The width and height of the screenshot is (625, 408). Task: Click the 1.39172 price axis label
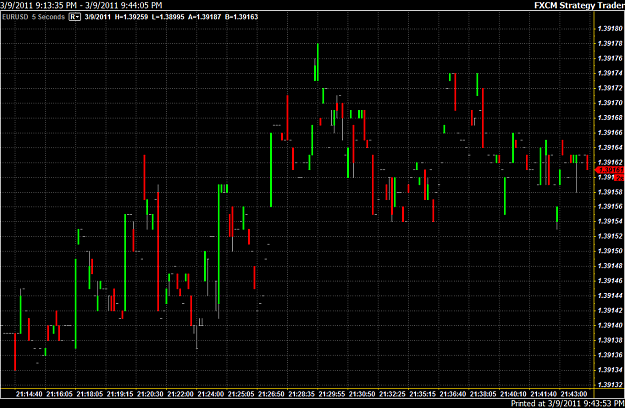coord(610,88)
